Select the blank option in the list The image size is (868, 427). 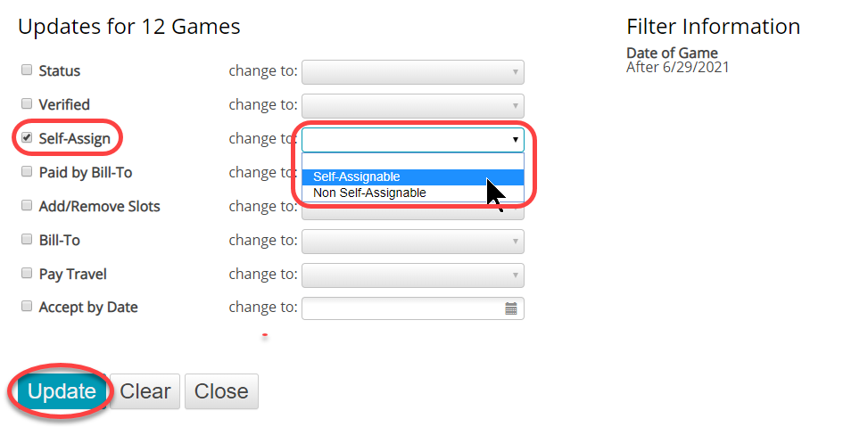[412, 161]
